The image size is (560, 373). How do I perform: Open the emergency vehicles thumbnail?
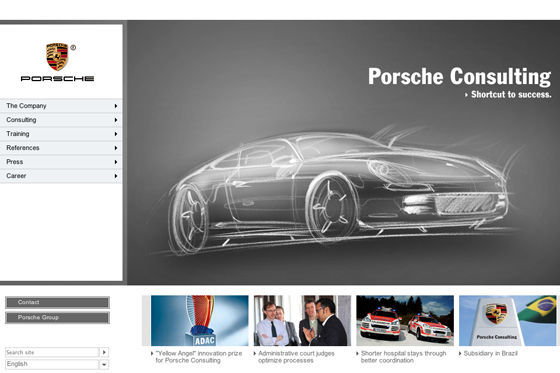coord(405,320)
